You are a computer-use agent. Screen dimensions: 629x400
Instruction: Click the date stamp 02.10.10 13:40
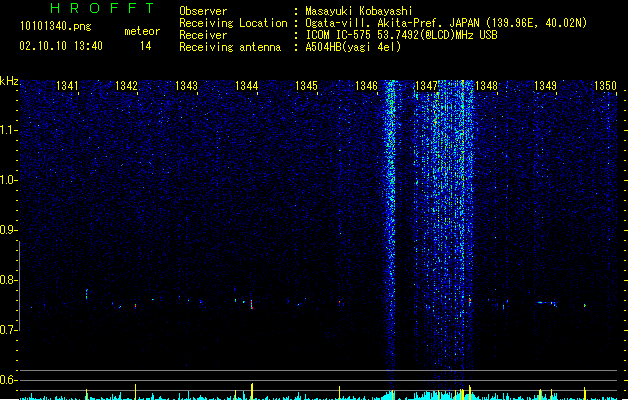tap(61, 46)
